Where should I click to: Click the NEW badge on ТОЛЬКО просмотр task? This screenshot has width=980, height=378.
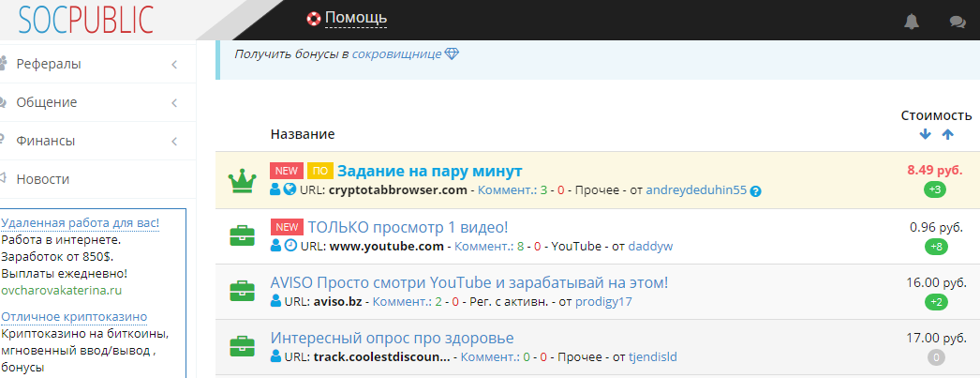(287, 227)
